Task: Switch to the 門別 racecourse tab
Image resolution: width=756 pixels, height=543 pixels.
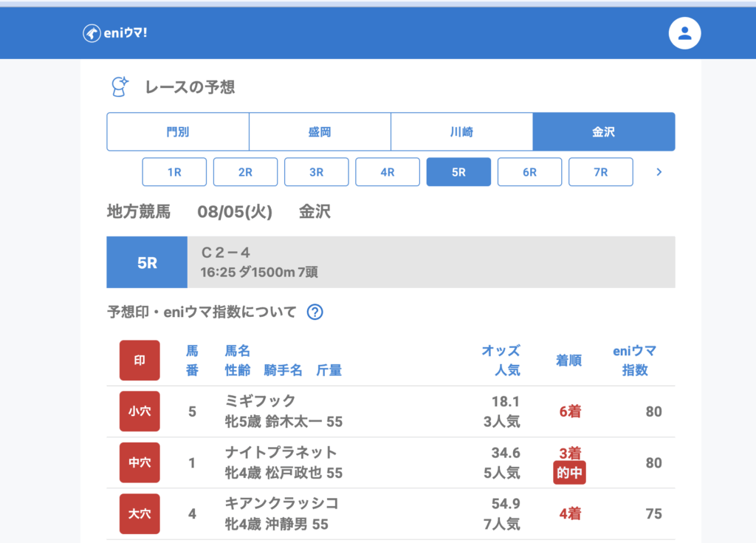Action: tap(178, 132)
